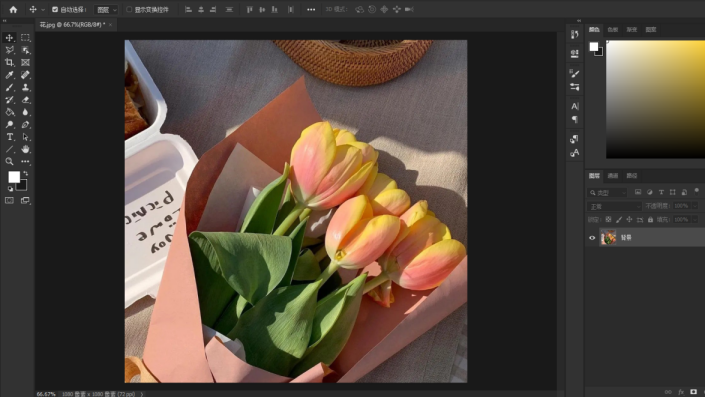Open the auto-select layer/group dropdown
This screenshot has height=397, width=705.
coord(107,9)
